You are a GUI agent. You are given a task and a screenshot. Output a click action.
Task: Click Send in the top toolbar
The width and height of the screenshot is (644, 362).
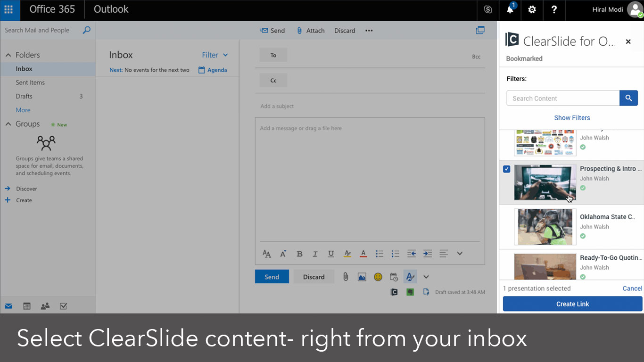click(272, 31)
